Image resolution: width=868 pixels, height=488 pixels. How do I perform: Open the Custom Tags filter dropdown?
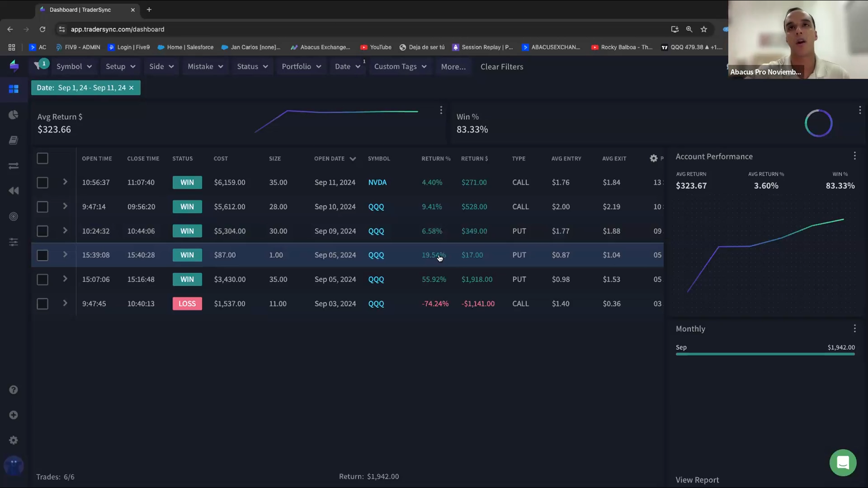(400, 66)
